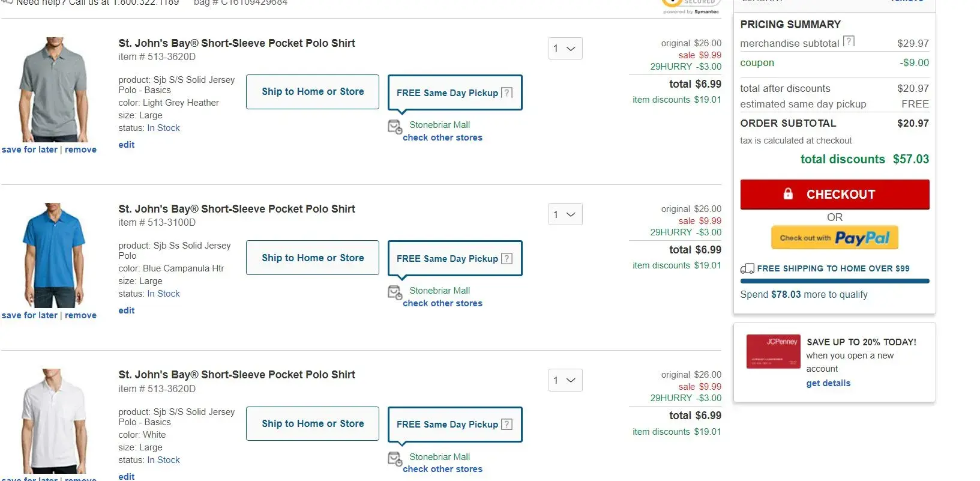
Task: Click the free shipping progress bar
Action: (835, 281)
